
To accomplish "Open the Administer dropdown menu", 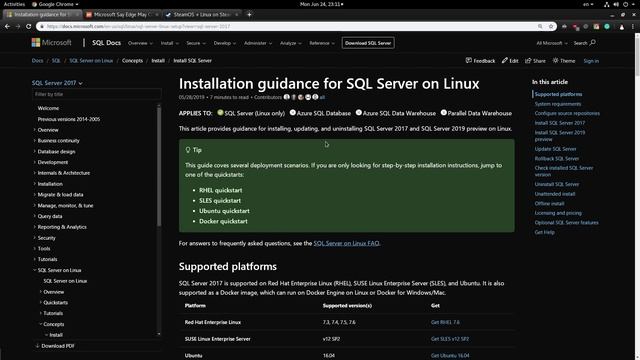I will (x=258, y=43).
